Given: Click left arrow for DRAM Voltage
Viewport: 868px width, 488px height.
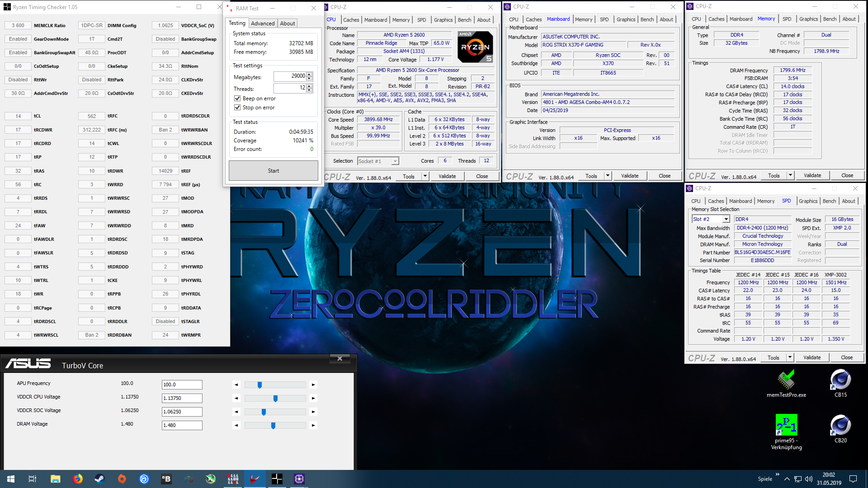Looking at the screenshot, I should point(236,426).
